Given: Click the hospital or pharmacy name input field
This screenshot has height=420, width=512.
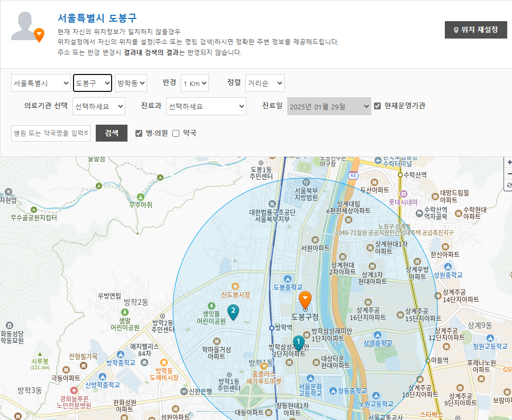Looking at the screenshot, I should pyautogui.click(x=50, y=133).
